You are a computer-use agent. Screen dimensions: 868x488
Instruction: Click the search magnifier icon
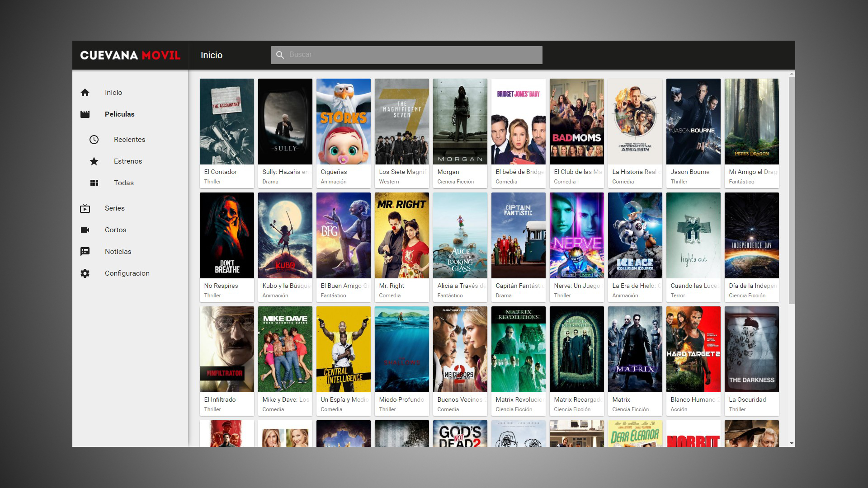coord(280,55)
